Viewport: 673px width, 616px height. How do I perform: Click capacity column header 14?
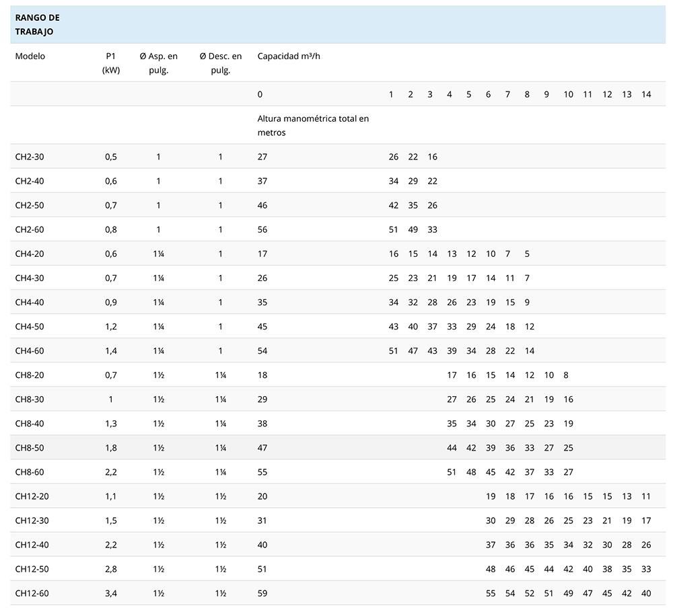(x=646, y=94)
